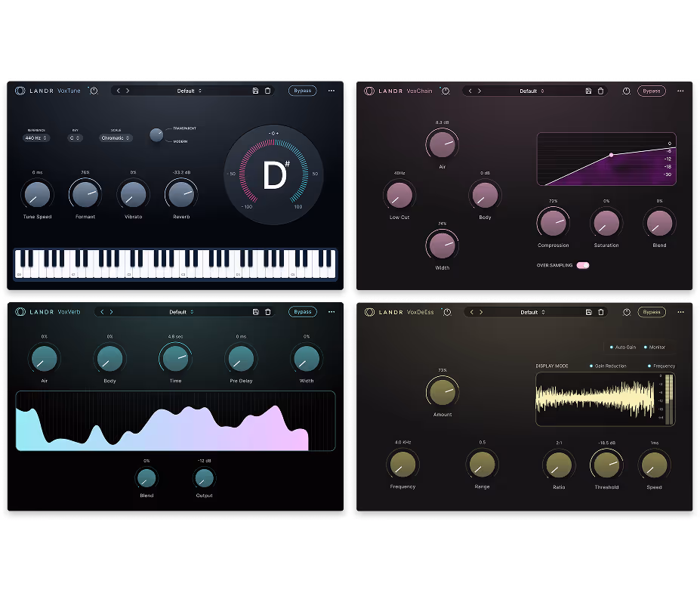
Task: Go to next preset in VoxChain
Action: pyautogui.click(x=480, y=91)
